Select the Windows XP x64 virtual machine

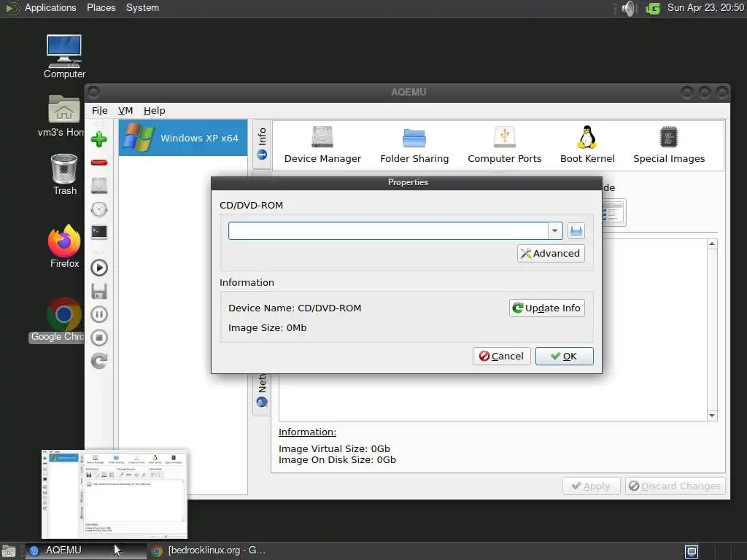click(x=183, y=138)
